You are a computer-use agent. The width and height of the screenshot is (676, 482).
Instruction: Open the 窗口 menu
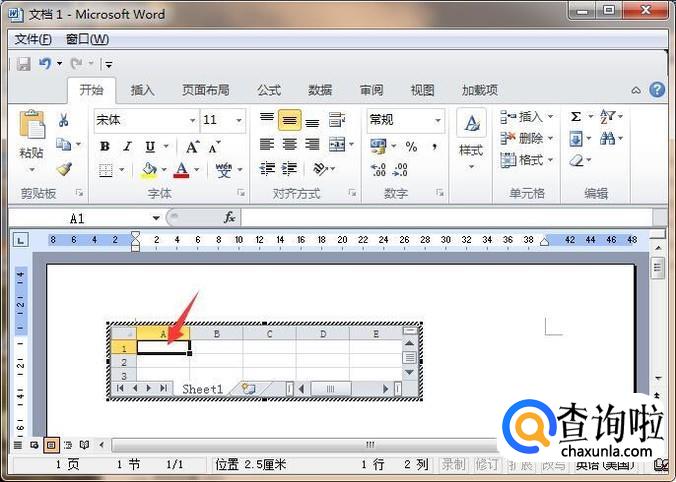tap(87, 39)
